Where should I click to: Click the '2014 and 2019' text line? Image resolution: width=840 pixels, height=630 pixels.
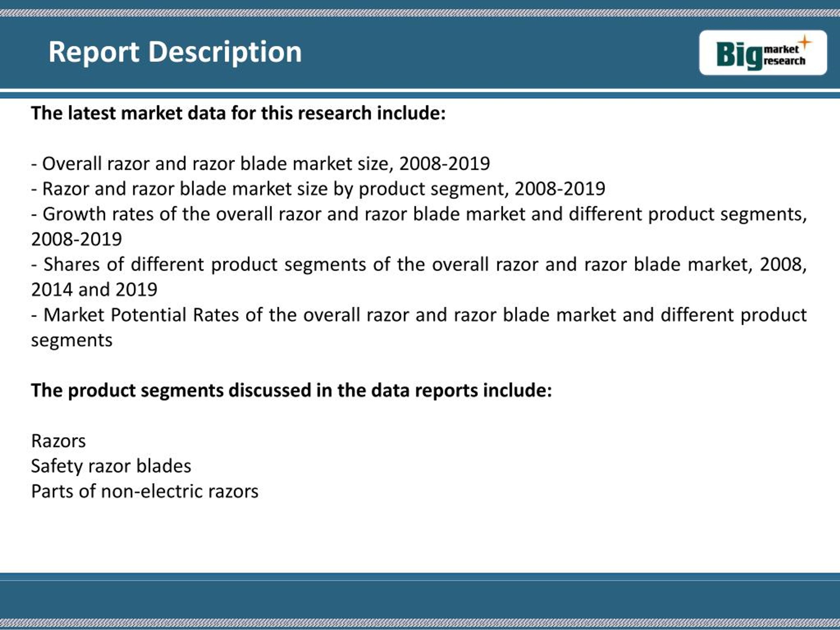pyautogui.click(x=94, y=290)
